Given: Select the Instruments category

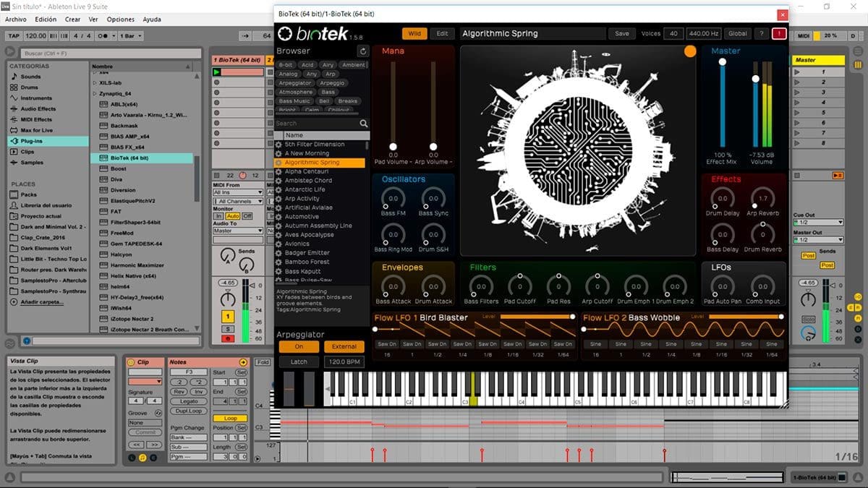Looking at the screenshot, I should coord(36,98).
